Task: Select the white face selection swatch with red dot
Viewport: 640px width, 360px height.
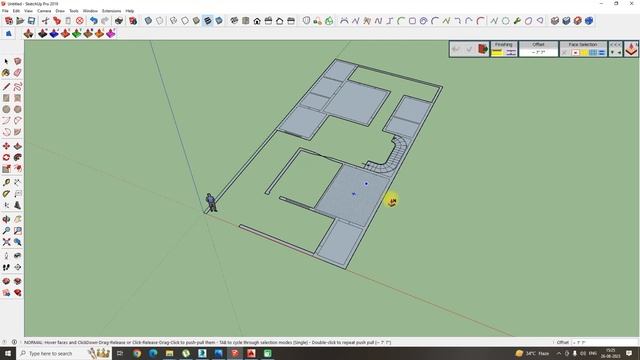Action: point(575,52)
